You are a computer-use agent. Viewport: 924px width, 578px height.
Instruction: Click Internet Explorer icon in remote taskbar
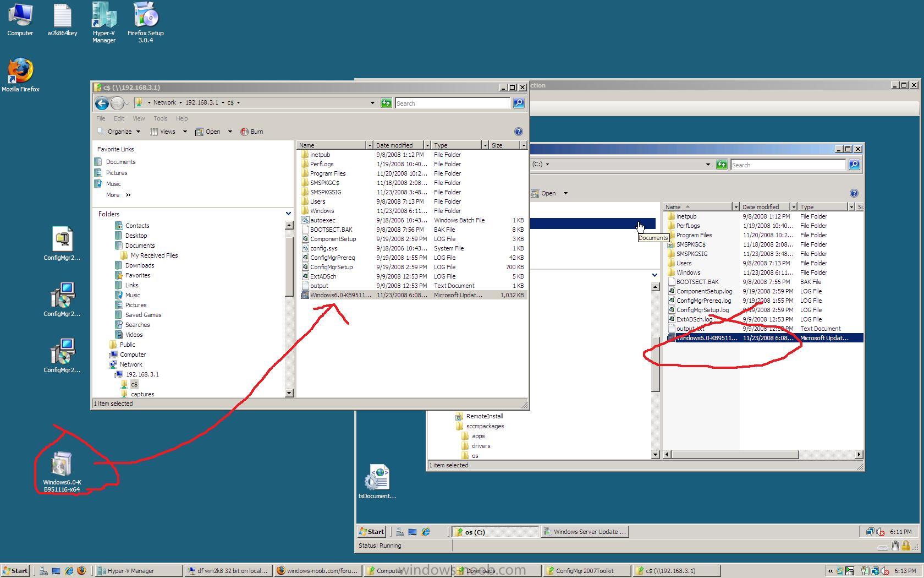425,532
